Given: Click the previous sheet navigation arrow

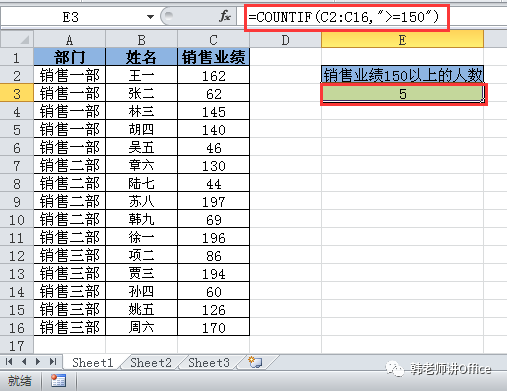Looking at the screenshot, I should (24, 362).
